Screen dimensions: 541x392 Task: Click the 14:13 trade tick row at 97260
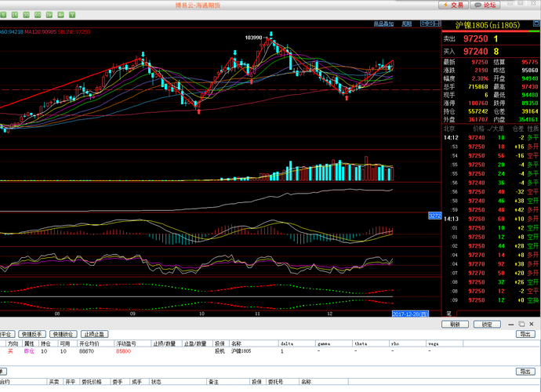point(492,219)
